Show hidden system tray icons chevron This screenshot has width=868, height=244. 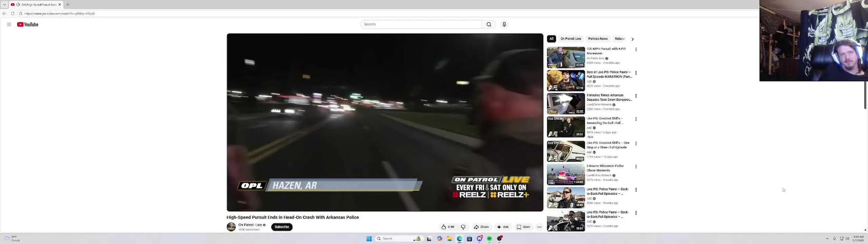tap(827, 239)
